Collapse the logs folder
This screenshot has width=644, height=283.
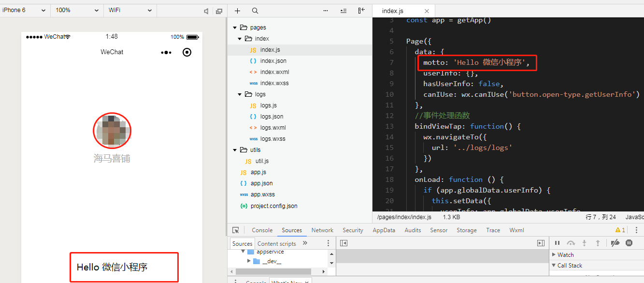point(240,94)
